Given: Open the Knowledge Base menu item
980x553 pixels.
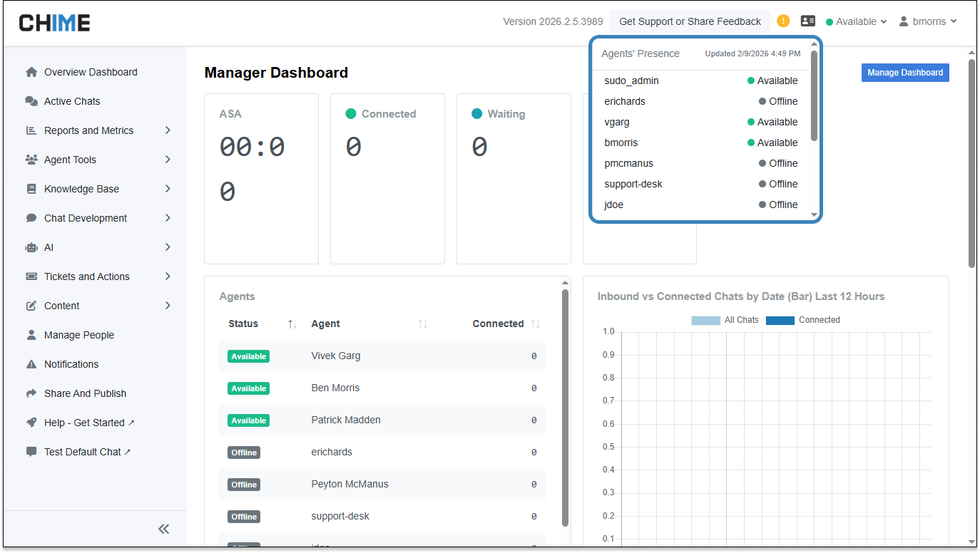Looking at the screenshot, I should (81, 189).
